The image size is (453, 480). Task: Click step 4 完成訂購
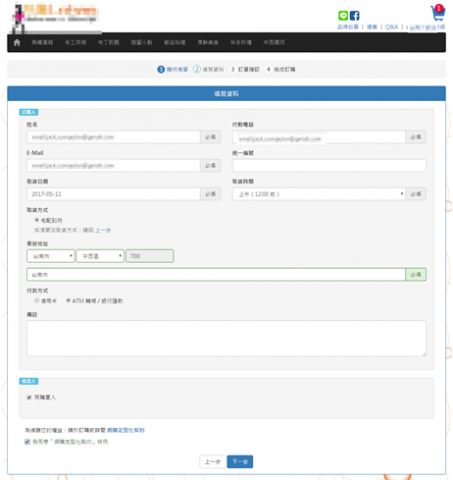point(281,69)
